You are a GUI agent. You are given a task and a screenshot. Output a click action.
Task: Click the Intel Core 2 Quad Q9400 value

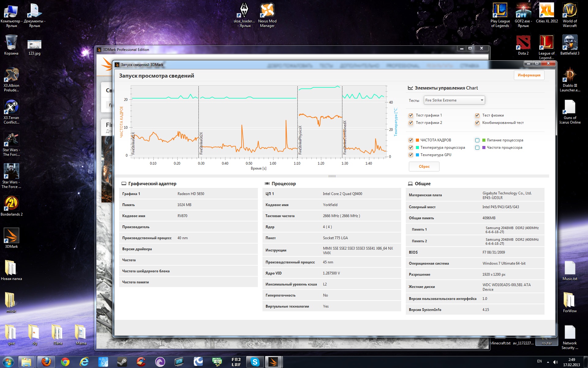tap(342, 194)
